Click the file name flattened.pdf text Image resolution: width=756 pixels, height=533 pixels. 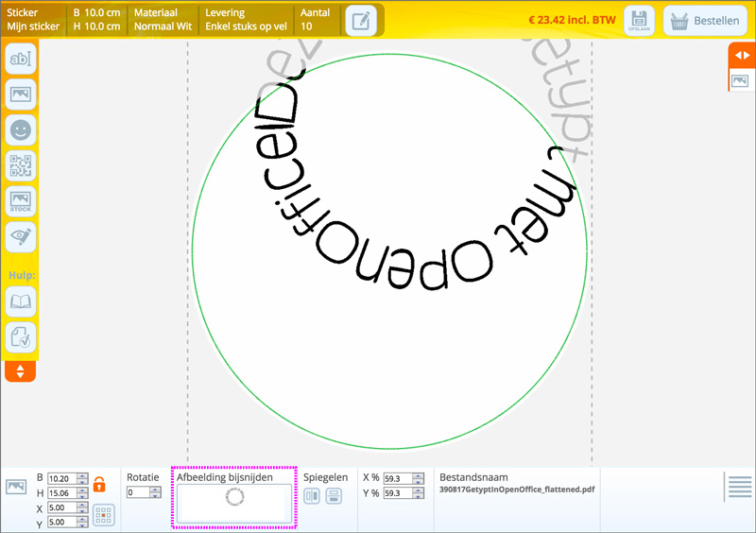[517, 490]
